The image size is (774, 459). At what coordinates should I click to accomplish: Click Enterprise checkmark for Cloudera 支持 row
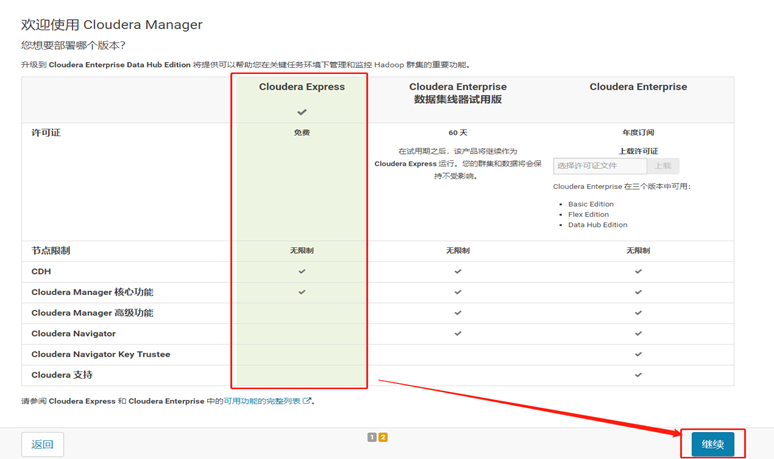click(638, 375)
